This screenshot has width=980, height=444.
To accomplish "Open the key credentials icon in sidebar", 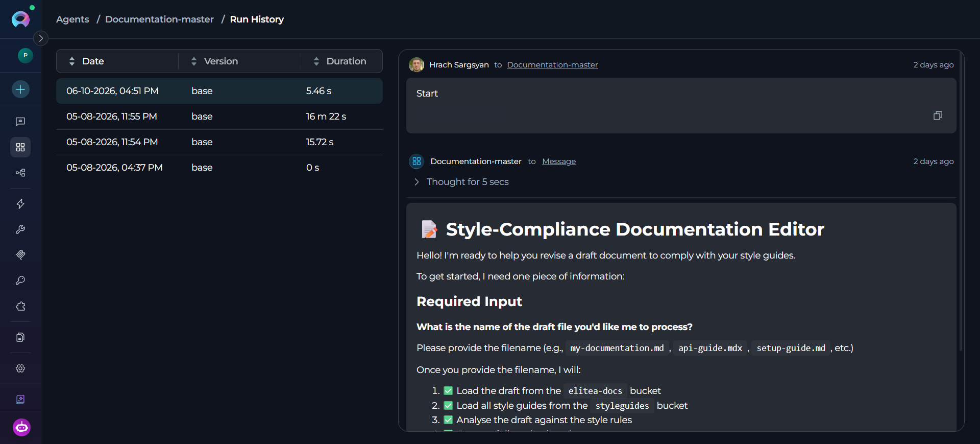I will (20, 281).
